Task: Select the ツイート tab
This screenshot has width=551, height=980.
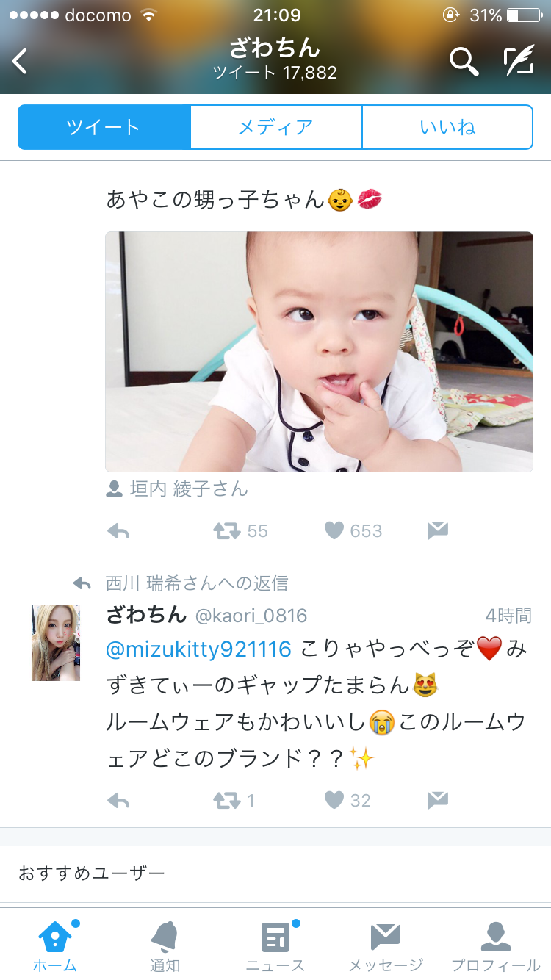Action: pos(104,127)
